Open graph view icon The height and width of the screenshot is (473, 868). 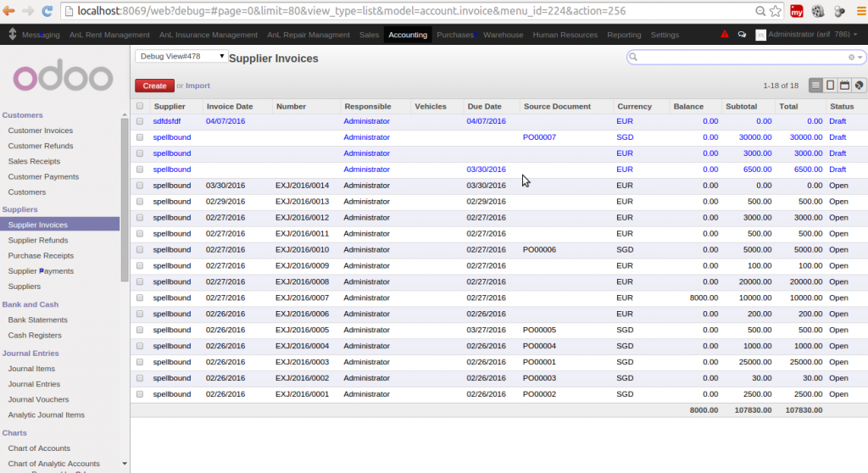[859, 86]
